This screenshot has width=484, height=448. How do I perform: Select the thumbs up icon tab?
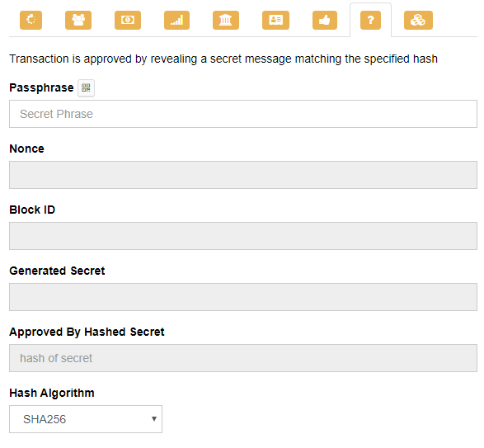coord(325,20)
